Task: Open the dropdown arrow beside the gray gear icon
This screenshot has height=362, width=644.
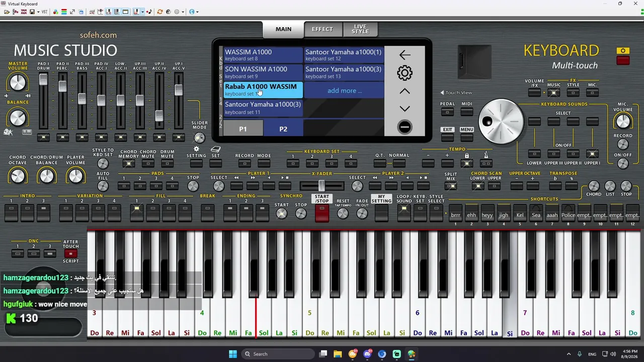Action: [x=183, y=12]
